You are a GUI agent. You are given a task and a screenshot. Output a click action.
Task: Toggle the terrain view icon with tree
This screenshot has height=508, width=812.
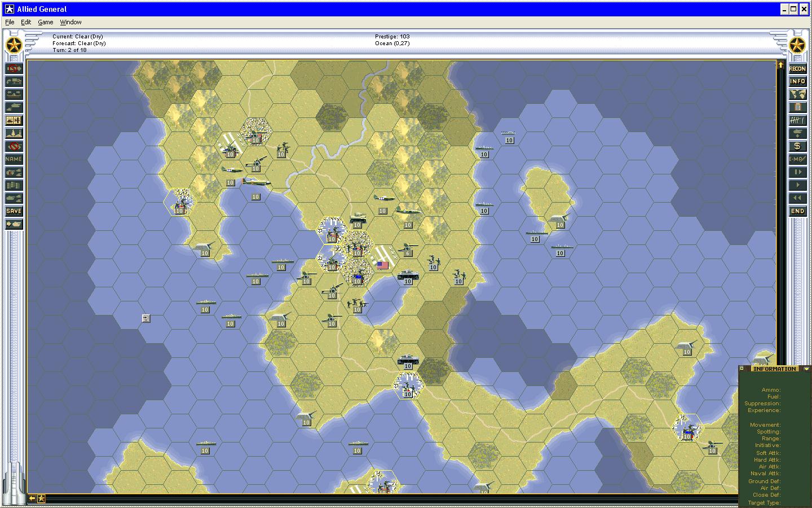(x=14, y=133)
